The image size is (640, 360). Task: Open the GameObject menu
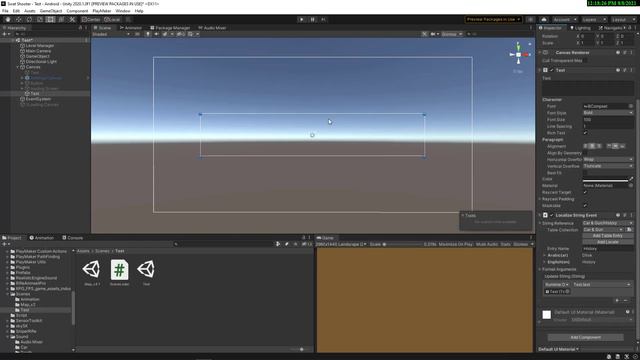51,11
